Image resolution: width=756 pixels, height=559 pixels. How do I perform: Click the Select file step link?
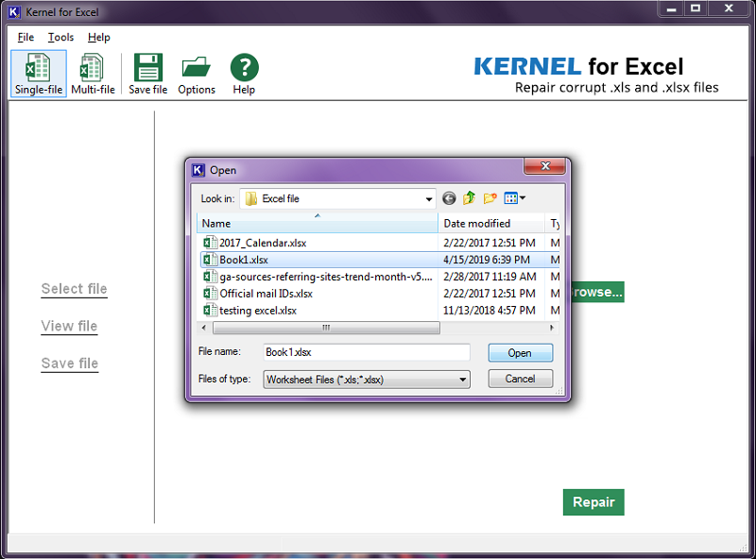pos(75,289)
